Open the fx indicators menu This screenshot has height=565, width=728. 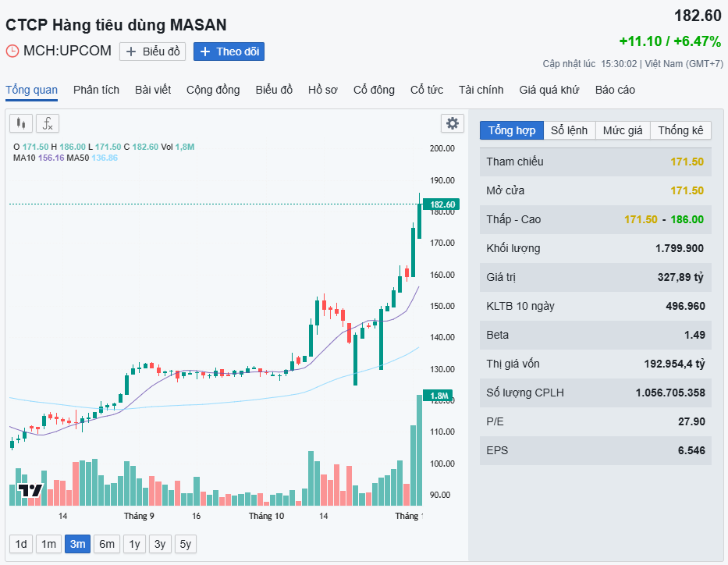click(48, 123)
